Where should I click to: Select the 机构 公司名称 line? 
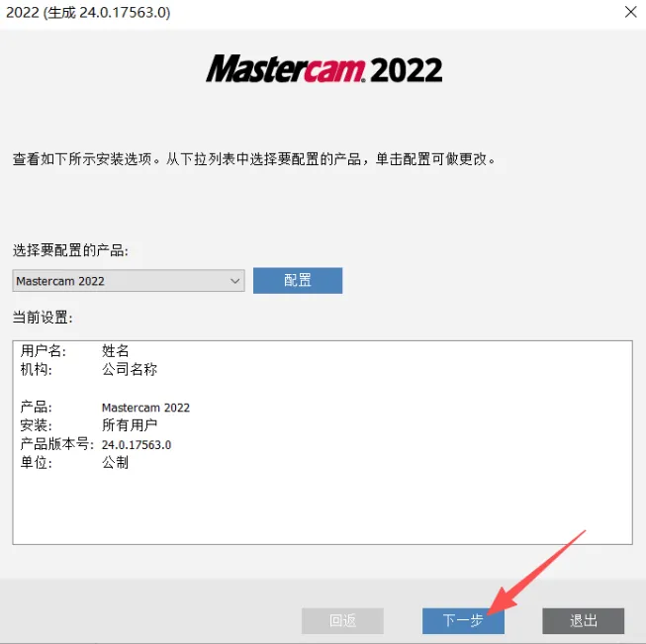tap(89, 369)
